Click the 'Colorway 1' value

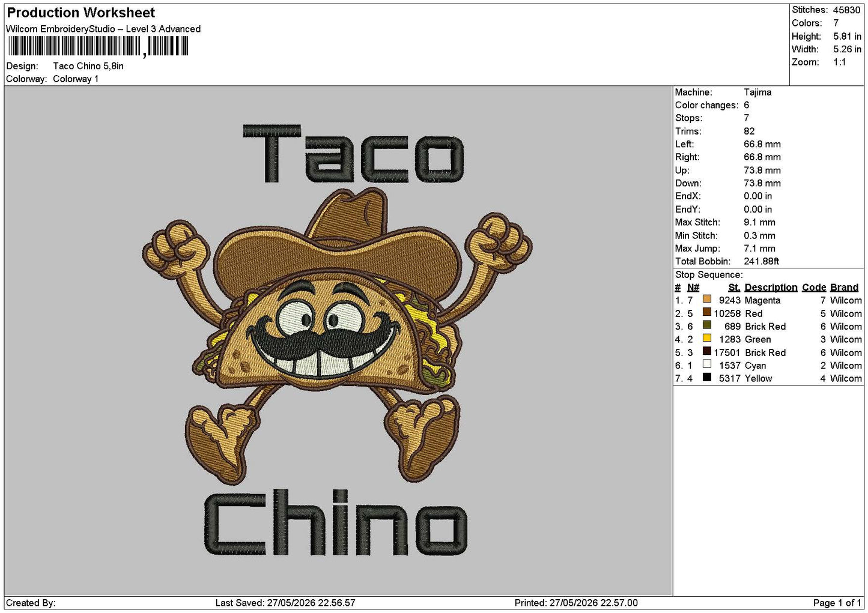[76, 79]
